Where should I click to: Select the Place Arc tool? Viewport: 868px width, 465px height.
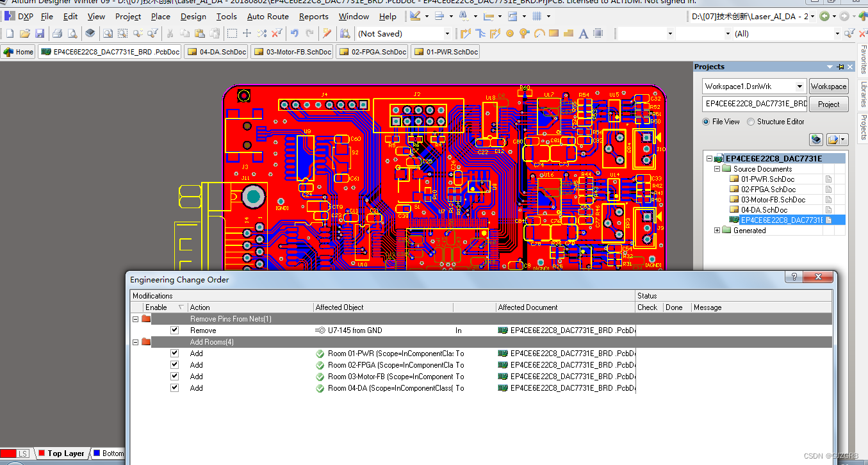coord(539,33)
